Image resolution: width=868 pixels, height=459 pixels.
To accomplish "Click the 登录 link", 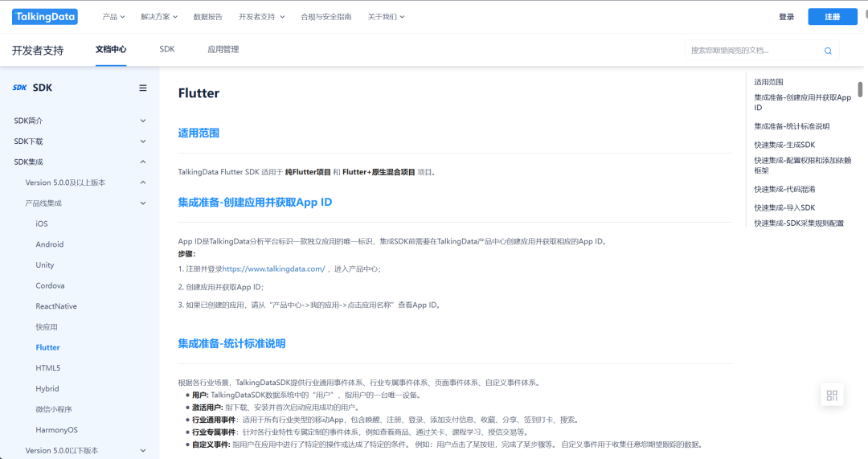I will [786, 17].
